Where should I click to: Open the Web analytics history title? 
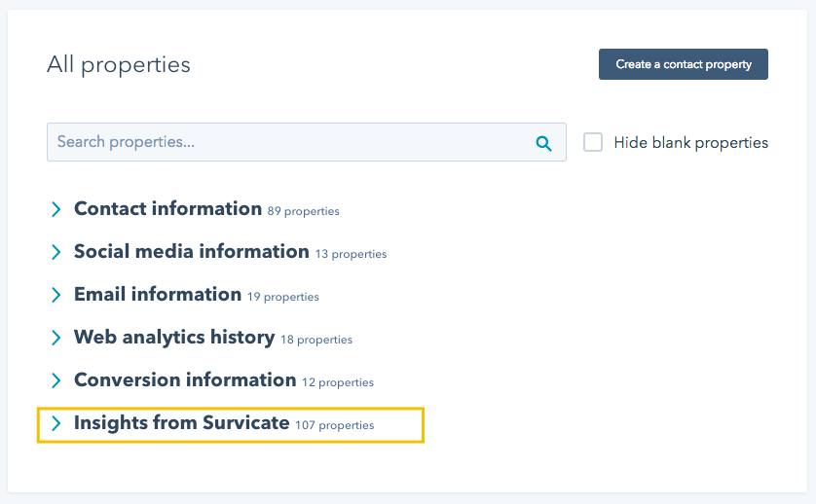[174, 337]
